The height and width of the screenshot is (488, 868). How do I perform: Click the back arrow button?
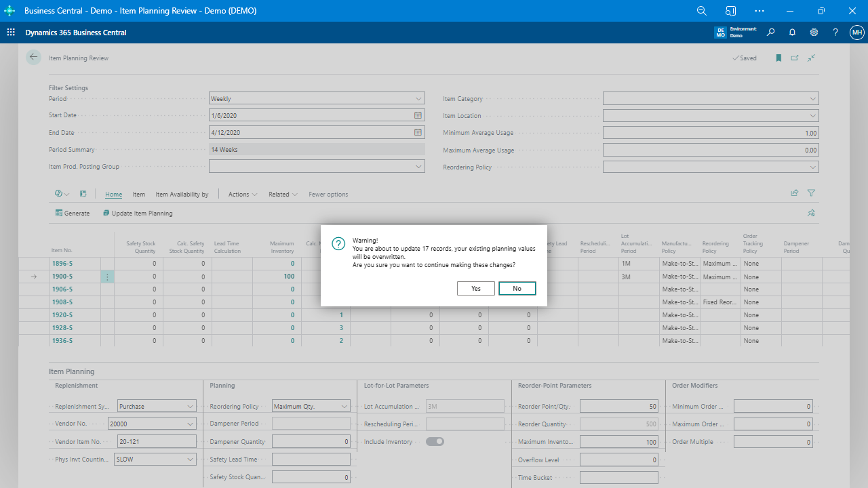coord(33,58)
